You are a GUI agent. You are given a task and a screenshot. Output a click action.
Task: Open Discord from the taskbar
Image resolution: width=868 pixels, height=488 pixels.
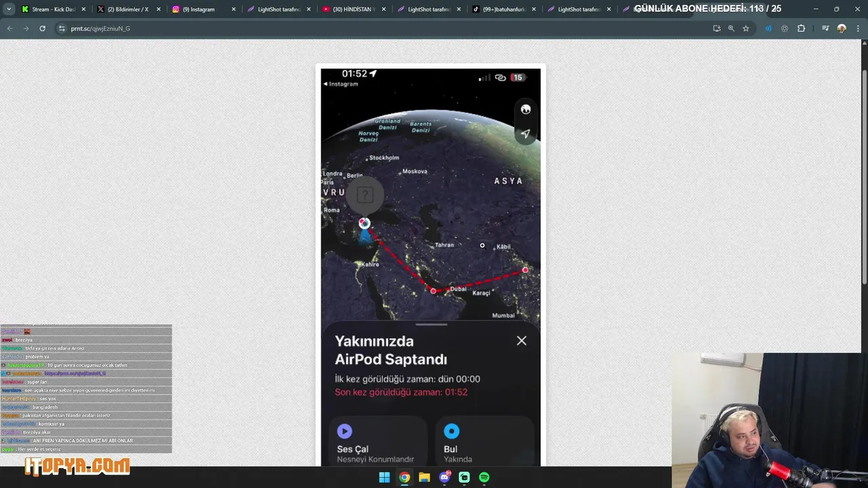(444, 477)
